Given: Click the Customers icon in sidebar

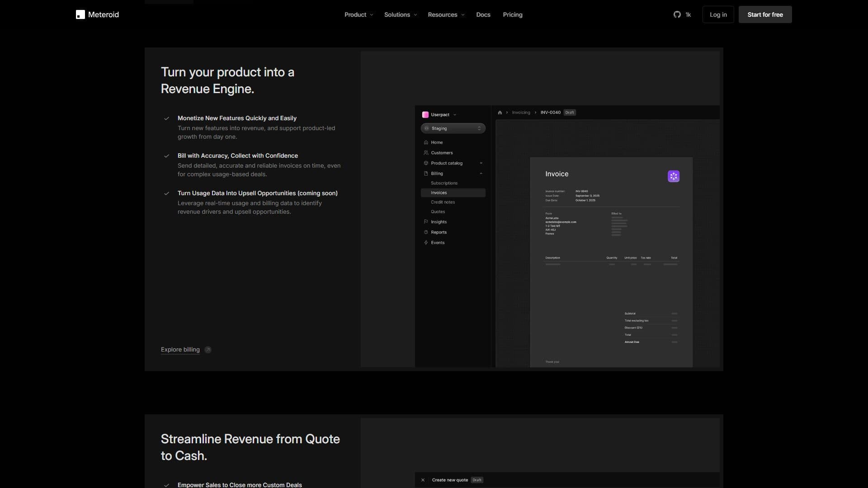Looking at the screenshot, I should pyautogui.click(x=426, y=153).
